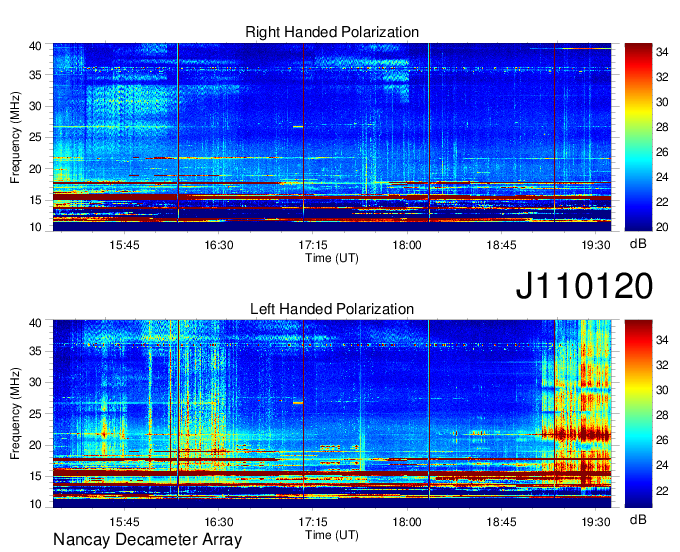Click the "30" frequency tick of left-handed plot
Image resolution: width=680 pixels, height=552 pixels.
(x=35, y=382)
